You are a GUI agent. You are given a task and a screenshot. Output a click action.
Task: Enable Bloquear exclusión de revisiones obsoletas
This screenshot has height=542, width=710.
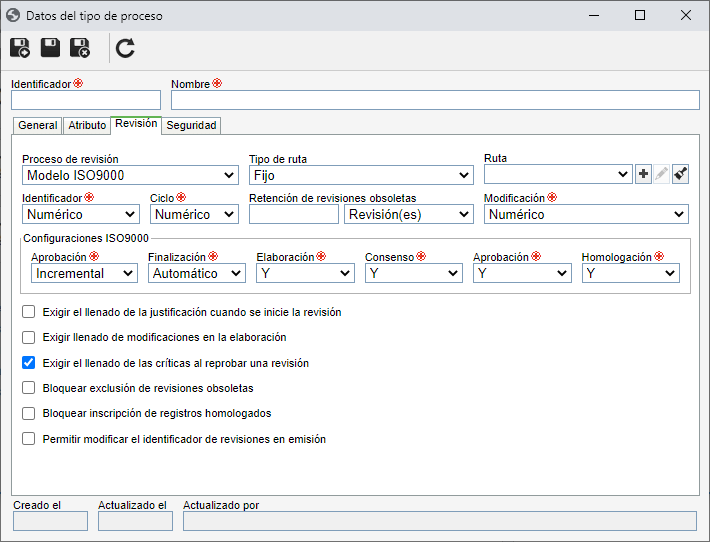click(x=29, y=388)
